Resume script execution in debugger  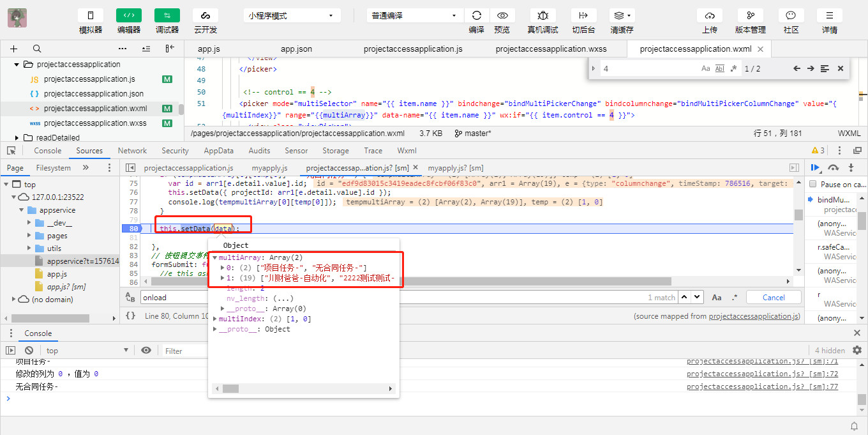[815, 167]
